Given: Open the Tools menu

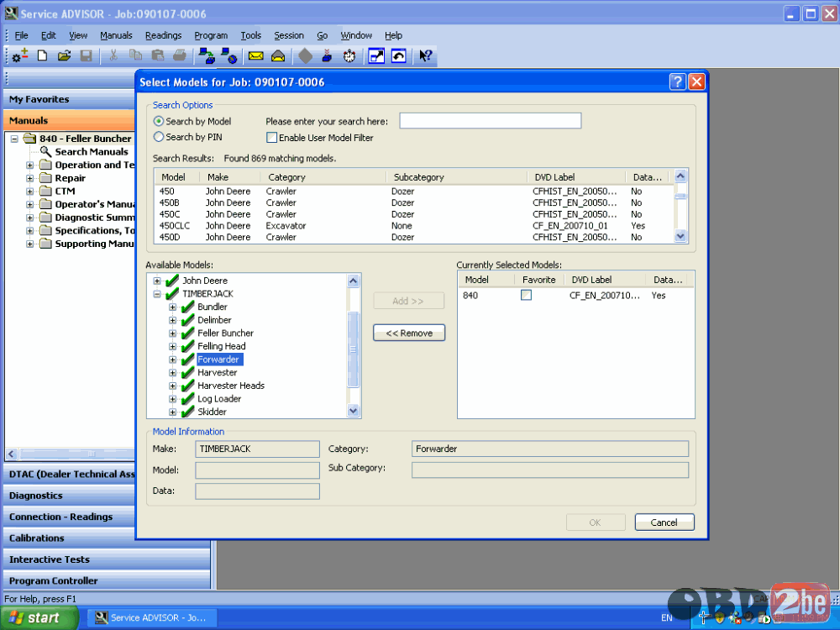Looking at the screenshot, I should 250,35.
